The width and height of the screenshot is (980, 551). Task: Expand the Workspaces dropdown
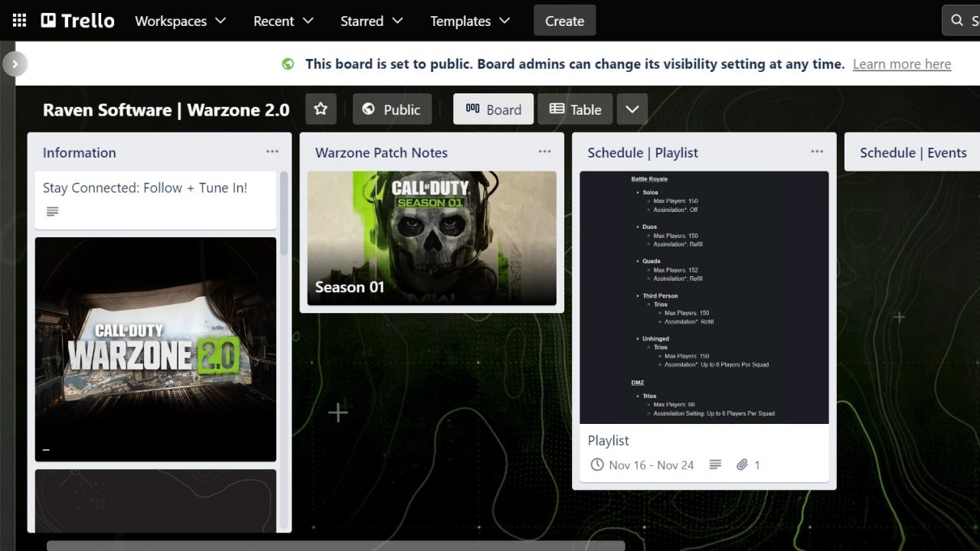[181, 21]
